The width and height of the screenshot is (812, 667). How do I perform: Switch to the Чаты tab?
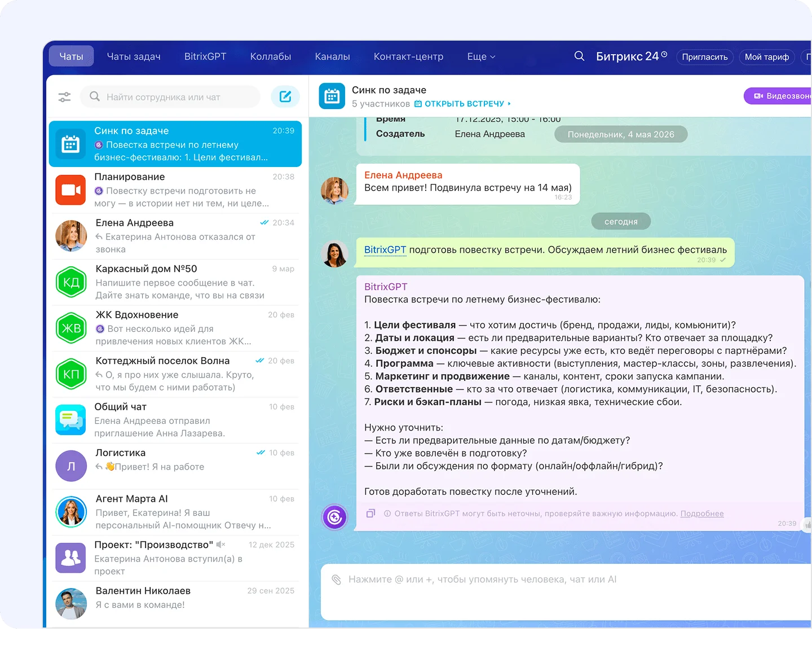[x=71, y=56]
